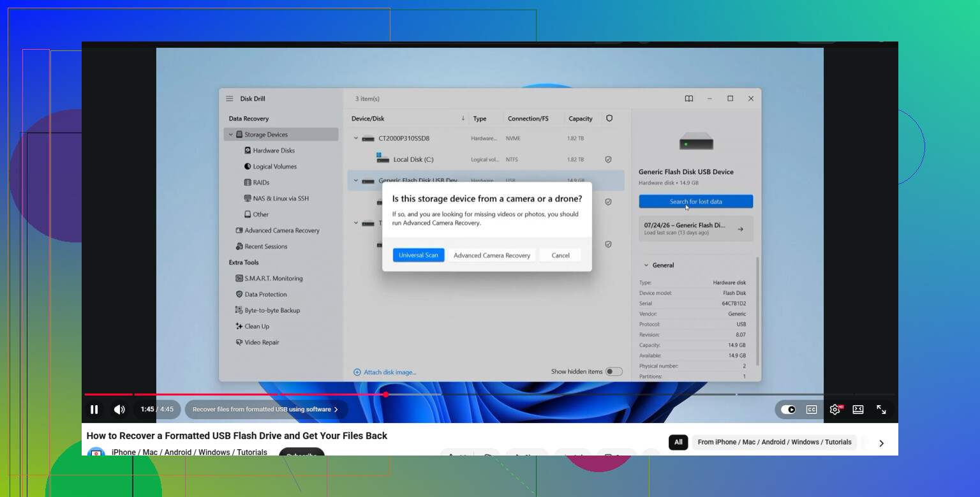Sort by the Device/Disk column arrow

tap(463, 119)
